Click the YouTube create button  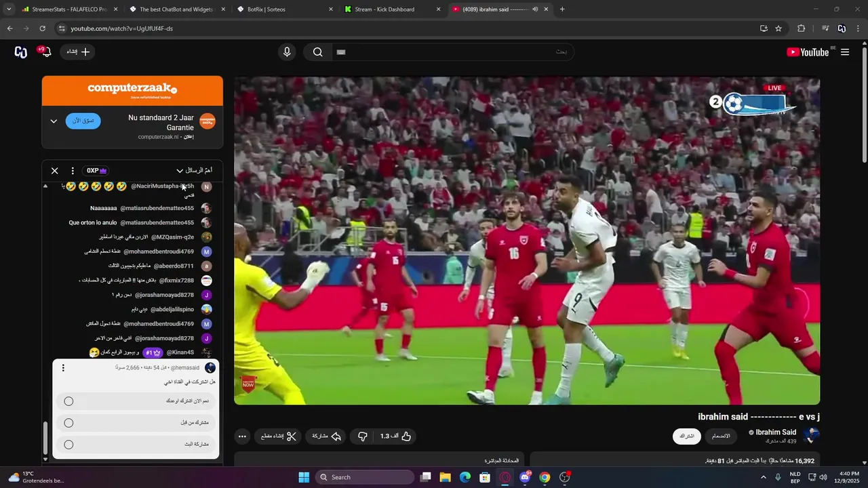point(78,52)
